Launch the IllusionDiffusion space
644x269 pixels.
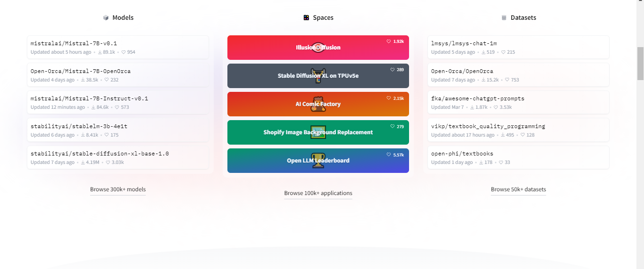pyautogui.click(x=318, y=48)
